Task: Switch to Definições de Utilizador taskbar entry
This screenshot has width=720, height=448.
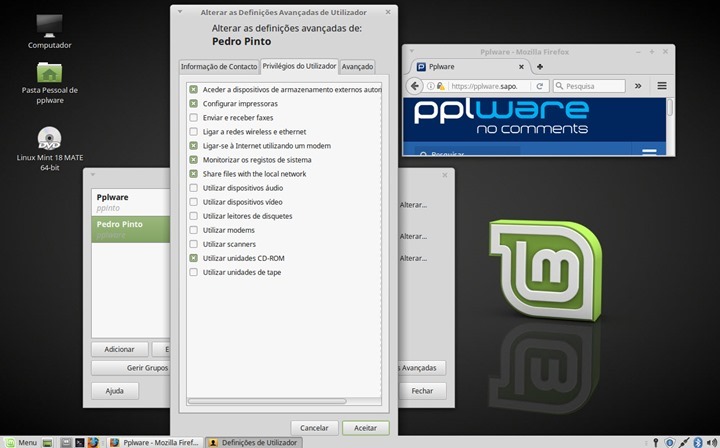Action: pyautogui.click(x=254, y=442)
